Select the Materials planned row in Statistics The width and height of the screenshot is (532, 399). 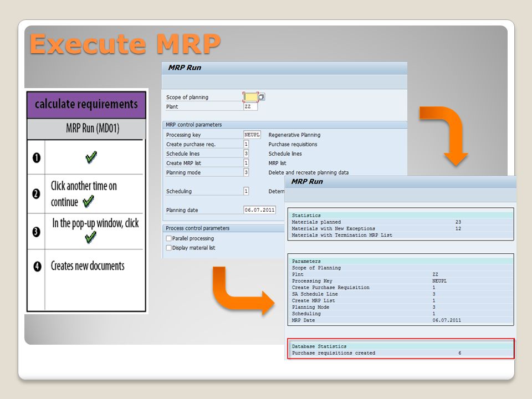pos(401,222)
